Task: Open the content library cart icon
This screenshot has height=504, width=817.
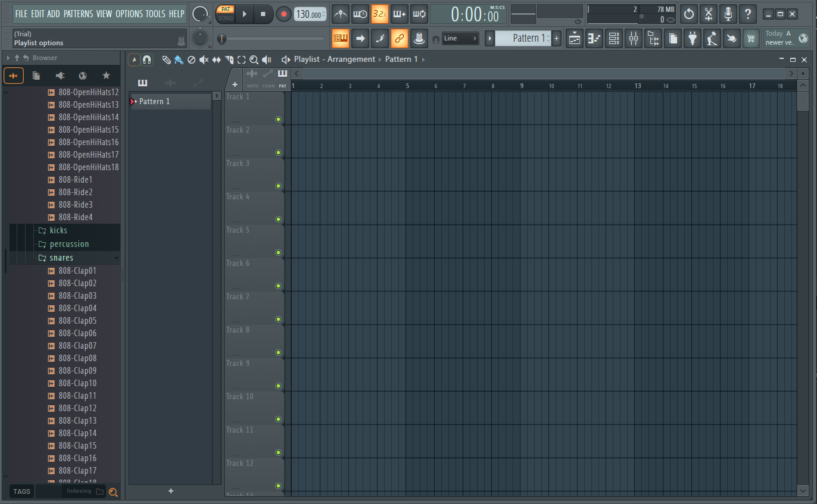Action: (751, 39)
